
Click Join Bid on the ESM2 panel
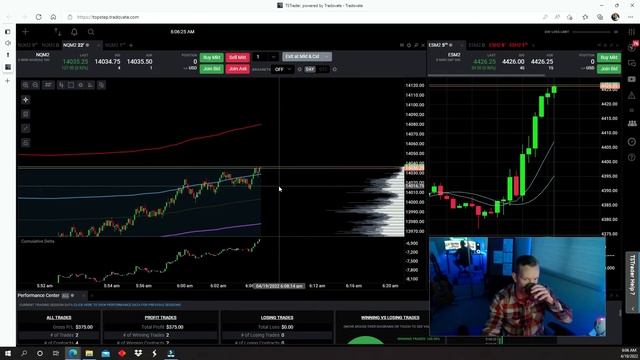(609, 69)
